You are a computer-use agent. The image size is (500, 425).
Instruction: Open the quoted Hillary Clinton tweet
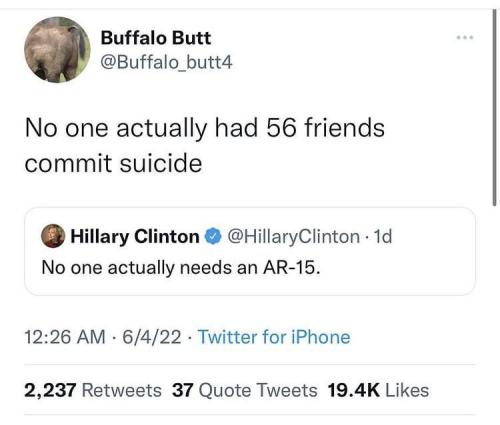pos(250,251)
